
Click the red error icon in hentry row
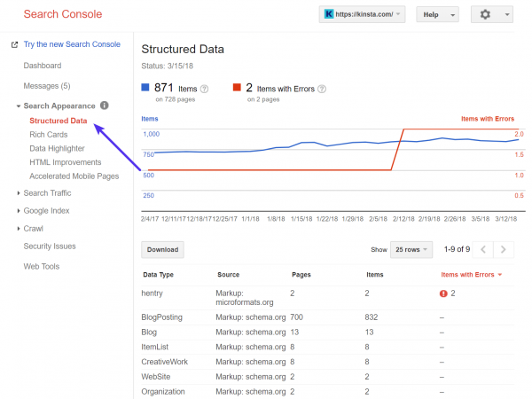(443, 293)
